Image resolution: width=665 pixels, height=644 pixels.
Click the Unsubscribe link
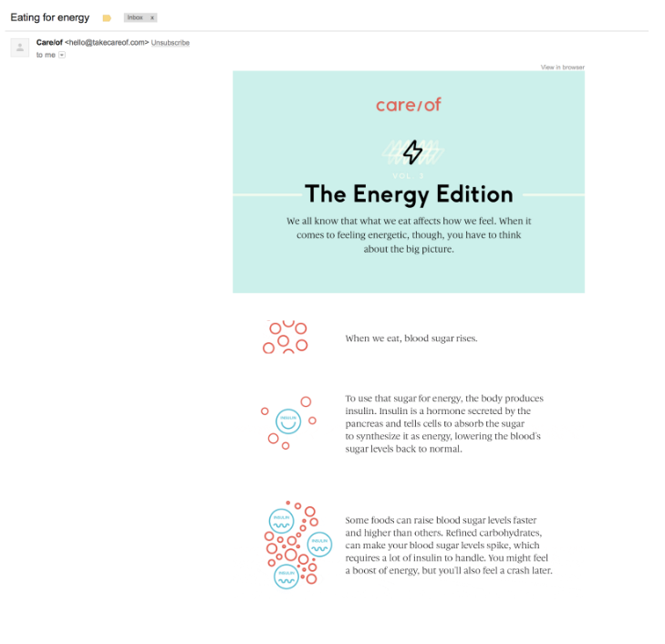click(x=171, y=43)
